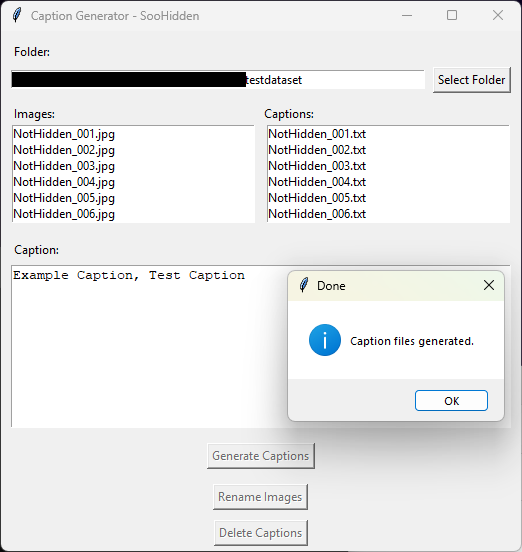Click the Rename Images button
This screenshot has width=522, height=552.
[260, 497]
